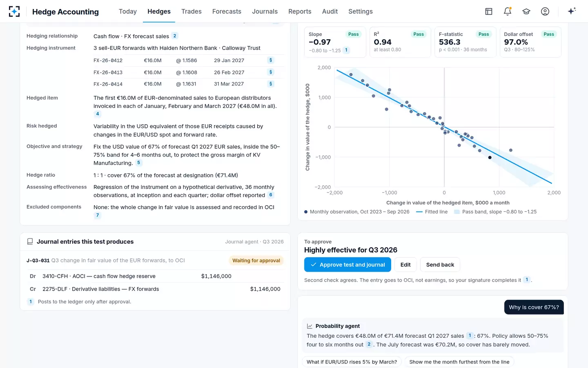The image size is (588, 368).
Task: Select the Hedges tab
Action: 159,11
